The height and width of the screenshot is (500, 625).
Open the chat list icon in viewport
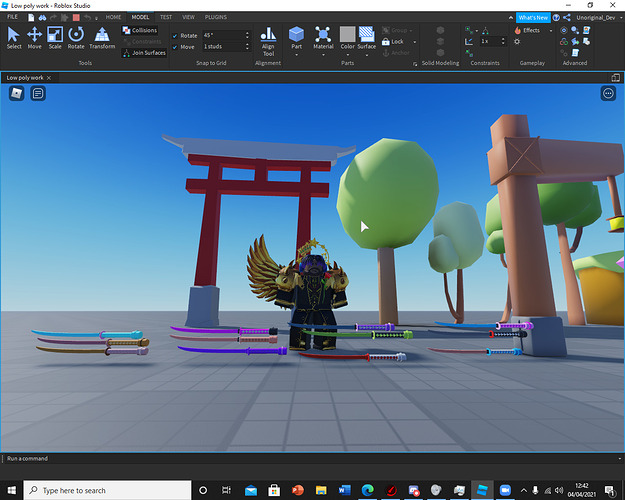pos(38,93)
